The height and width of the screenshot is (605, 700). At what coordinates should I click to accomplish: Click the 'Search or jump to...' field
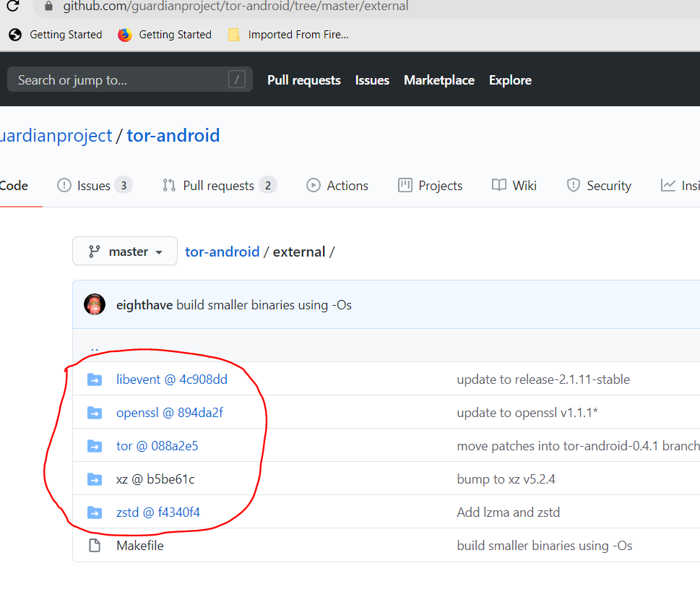tap(130, 80)
